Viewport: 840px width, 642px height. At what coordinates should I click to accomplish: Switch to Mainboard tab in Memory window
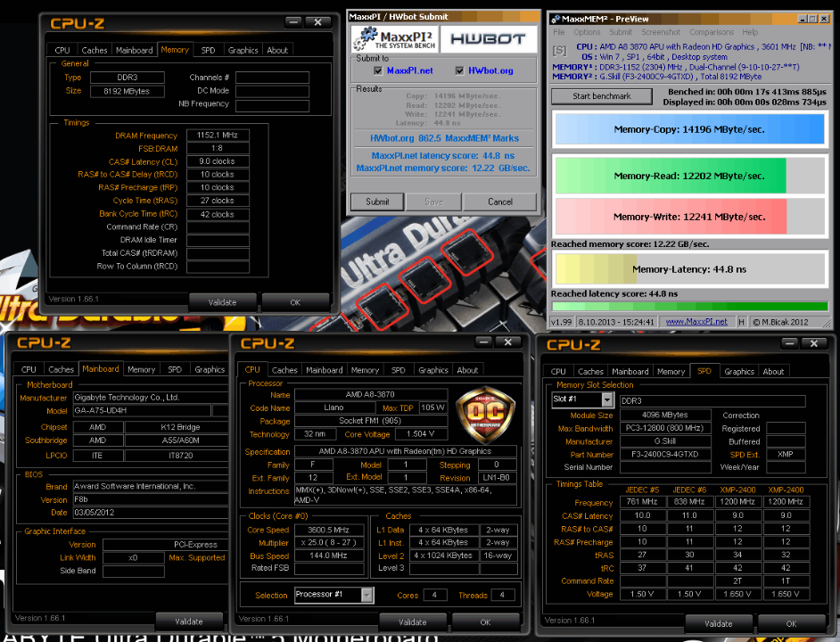(134, 50)
